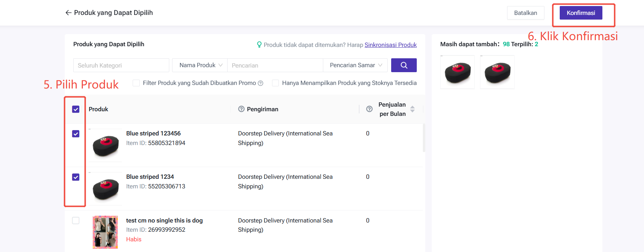Enable Hanya Menampilkan Produk yang Stoknya Tersedia
This screenshot has width=644, height=252.
click(275, 83)
